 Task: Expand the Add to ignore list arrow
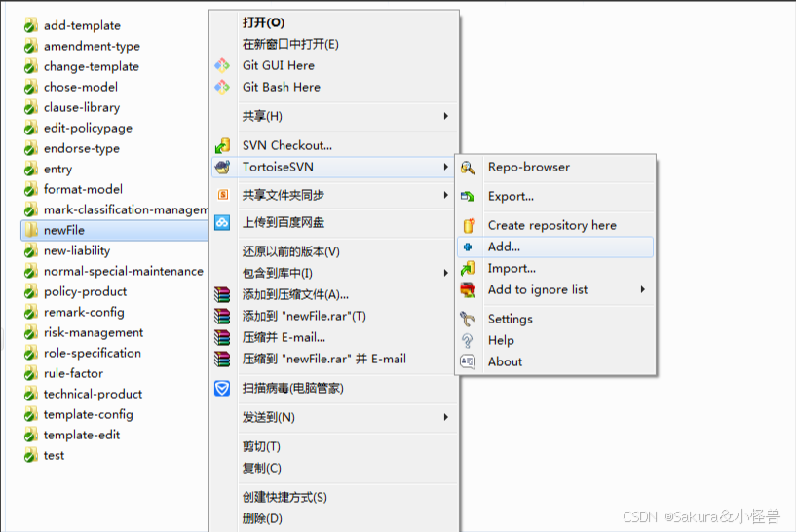642,289
